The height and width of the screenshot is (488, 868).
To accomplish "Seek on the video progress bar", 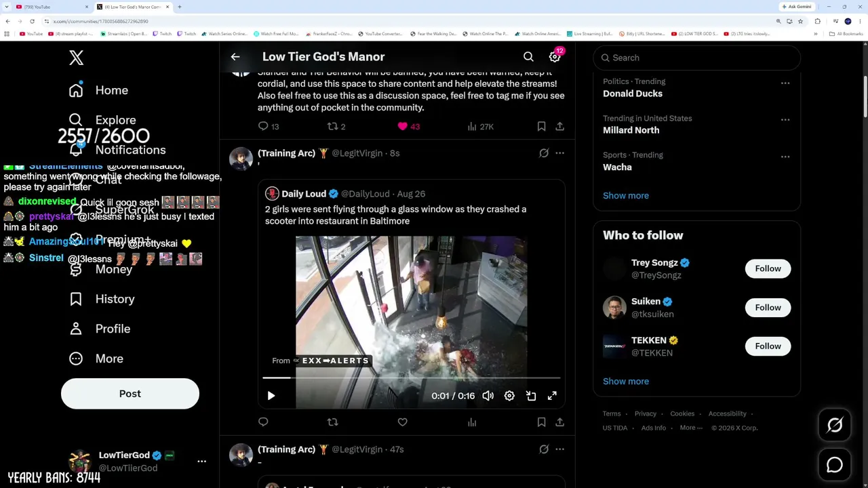I will 412,378.
